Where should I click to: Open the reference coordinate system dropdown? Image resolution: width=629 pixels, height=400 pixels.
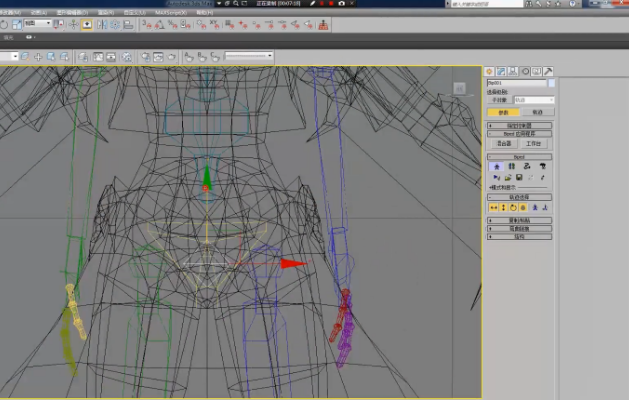coord(38,23)
